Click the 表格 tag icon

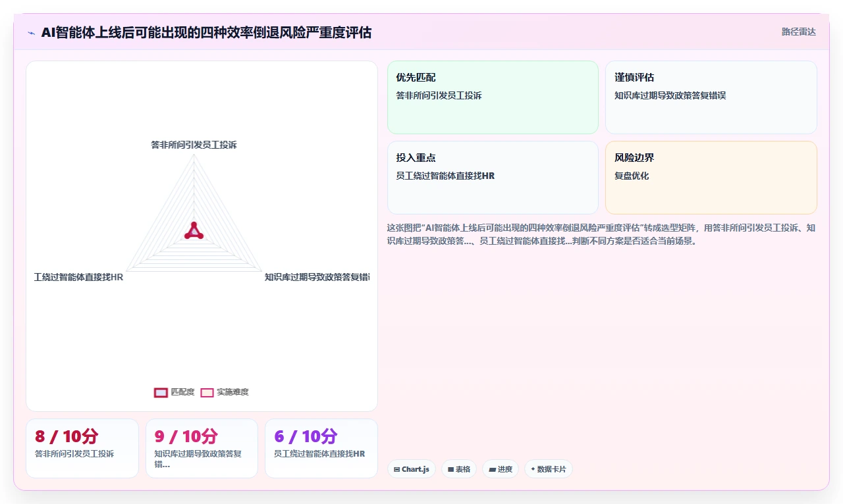pyautogui.click(x=450, y=470)
